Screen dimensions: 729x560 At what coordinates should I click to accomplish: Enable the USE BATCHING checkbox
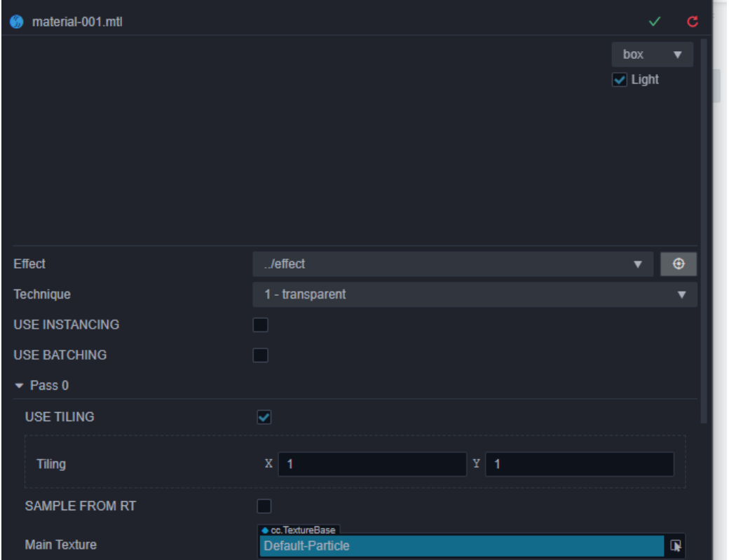260,355
